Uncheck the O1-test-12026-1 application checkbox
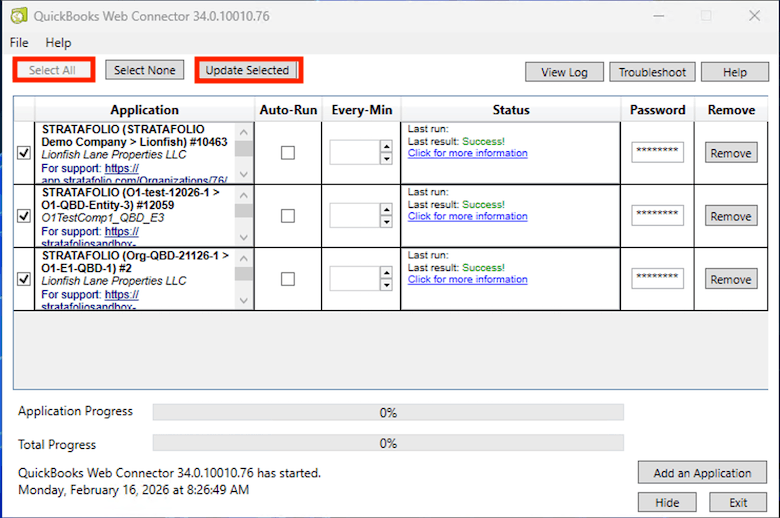Viewport: 780px width, 518px height. 24,216
